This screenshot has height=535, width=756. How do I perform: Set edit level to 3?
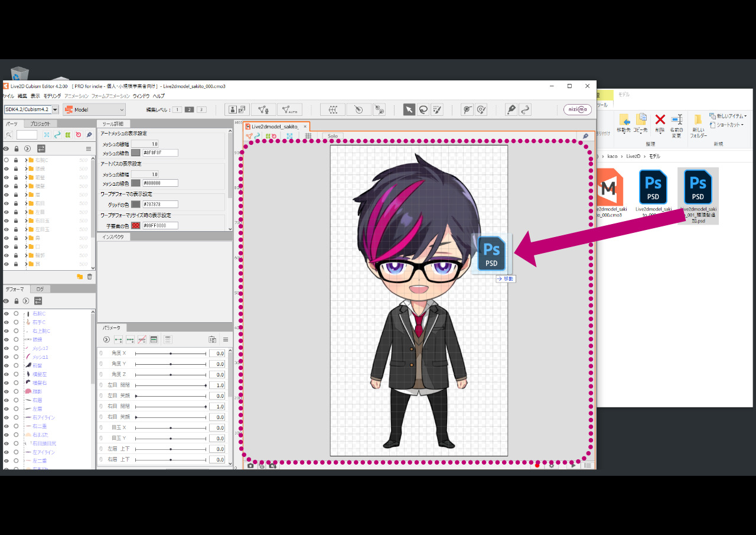coord(201,110)
